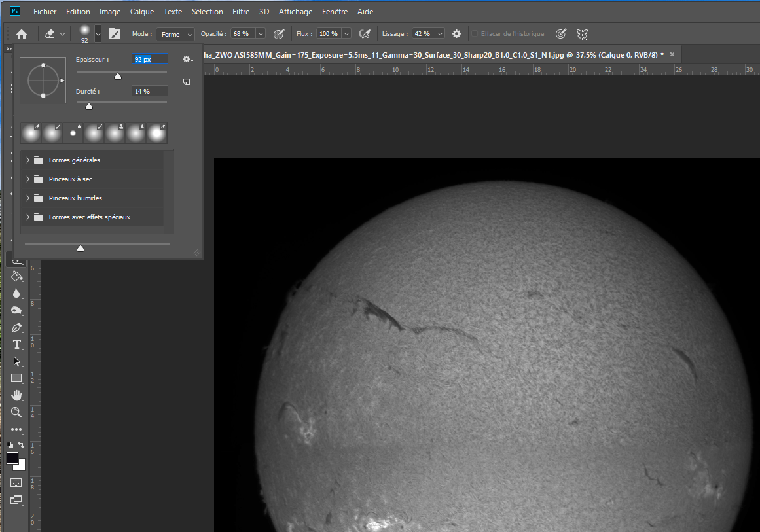Open the Eraser tool preset picker
760x532 pixels.
coord(54,34)
